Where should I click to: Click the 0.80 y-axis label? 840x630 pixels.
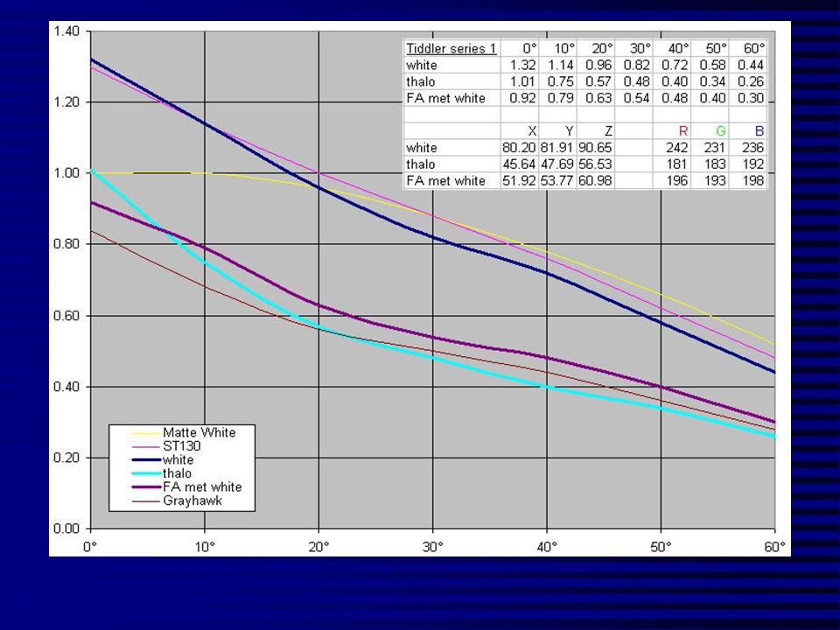click(x=66, y=244)
